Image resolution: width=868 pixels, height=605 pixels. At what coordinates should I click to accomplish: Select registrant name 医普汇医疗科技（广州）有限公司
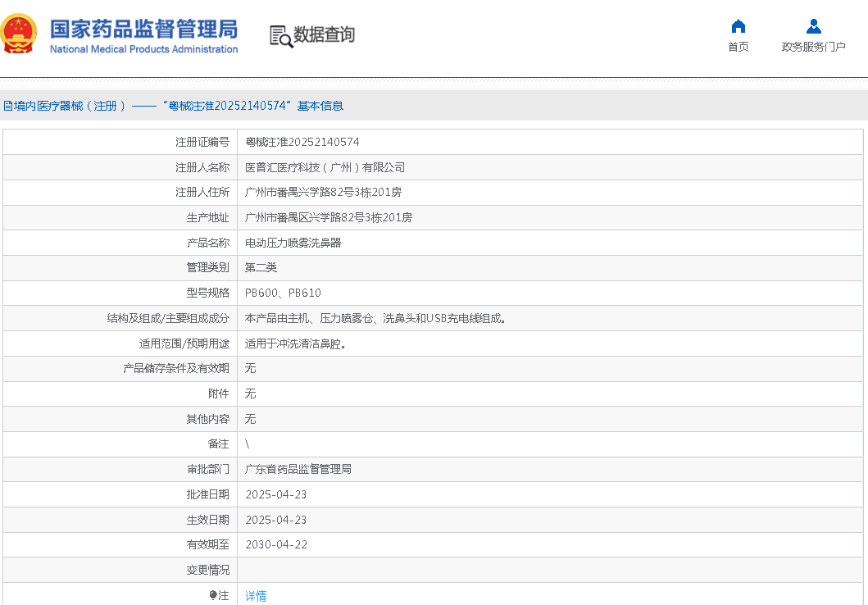(325, 167)
